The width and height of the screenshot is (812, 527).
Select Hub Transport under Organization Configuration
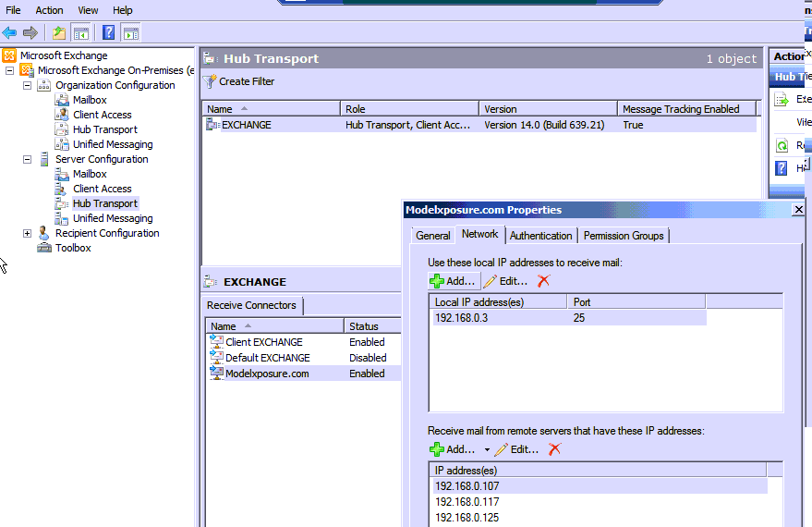click(x=105, y=129)
